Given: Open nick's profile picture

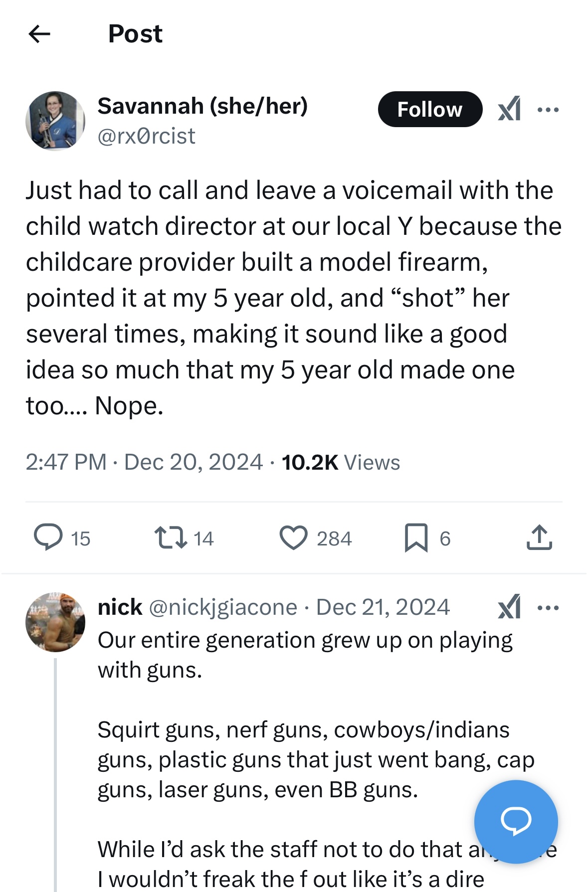Looking at the screenshot, I should point(55,622).
